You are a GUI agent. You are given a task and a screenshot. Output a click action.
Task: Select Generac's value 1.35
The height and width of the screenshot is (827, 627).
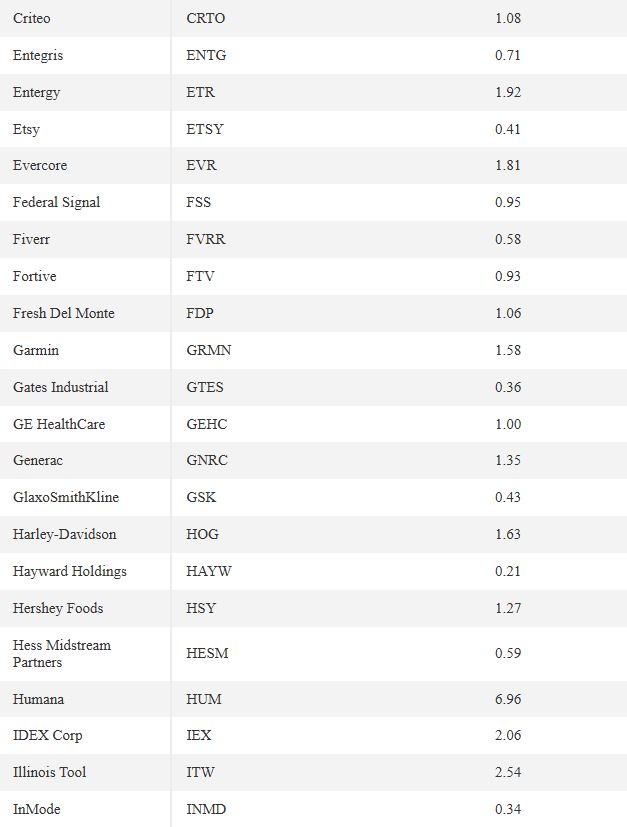point(508,460)
